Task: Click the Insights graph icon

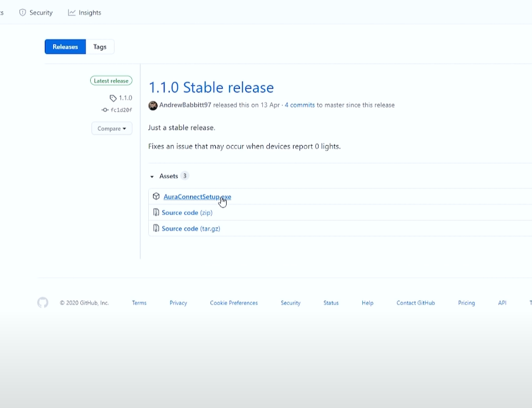Action: [72, 13]
